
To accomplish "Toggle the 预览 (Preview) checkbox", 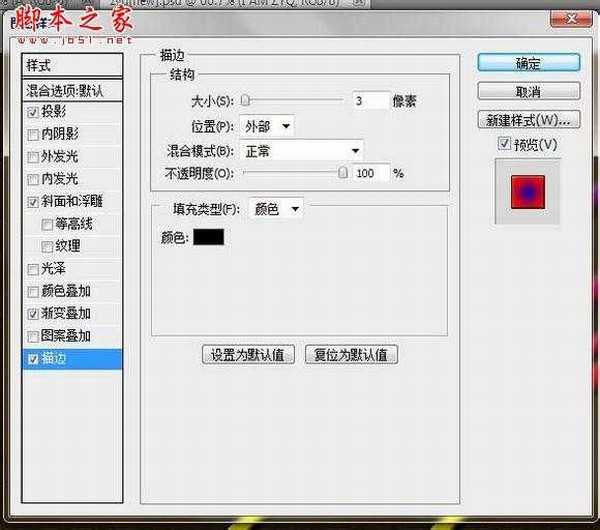I will pyautogui.click(x=505, y=145).
